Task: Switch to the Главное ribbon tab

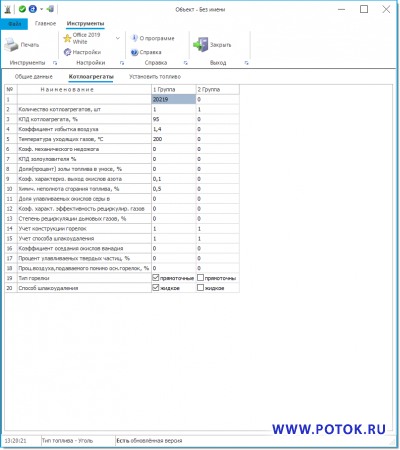Action: 45,24
